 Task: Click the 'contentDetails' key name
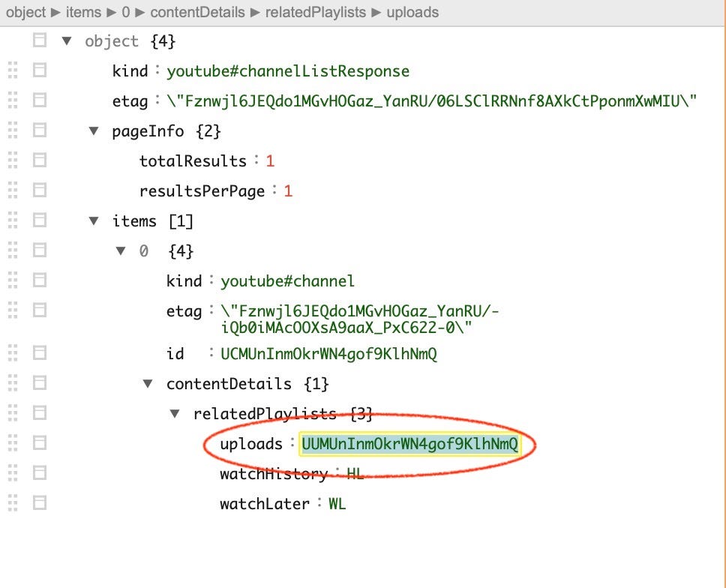click(x=229, y=384)
